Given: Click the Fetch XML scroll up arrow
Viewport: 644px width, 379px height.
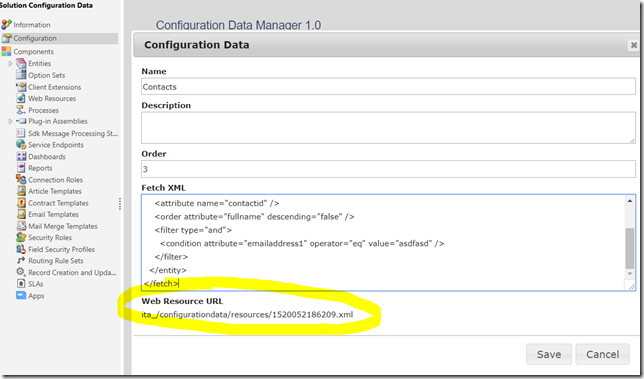Looking at the screenshot, I should (x=630, y=201).
